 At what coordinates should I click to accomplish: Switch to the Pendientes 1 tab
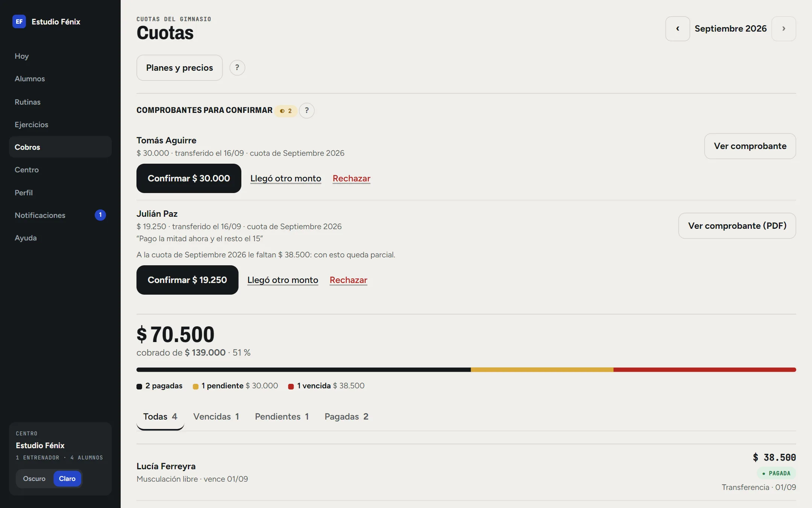(282, 417)
